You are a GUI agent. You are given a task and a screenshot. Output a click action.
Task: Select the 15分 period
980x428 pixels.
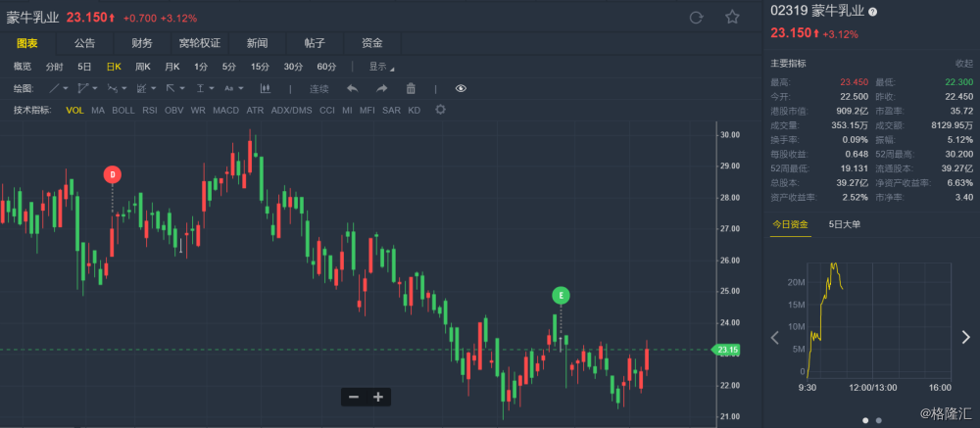(260, 67)
